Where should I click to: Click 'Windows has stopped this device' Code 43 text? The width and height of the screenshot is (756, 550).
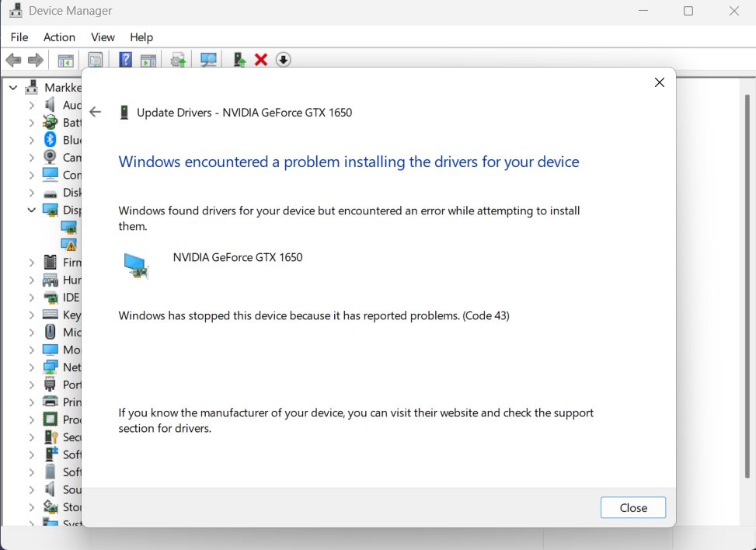314,315
